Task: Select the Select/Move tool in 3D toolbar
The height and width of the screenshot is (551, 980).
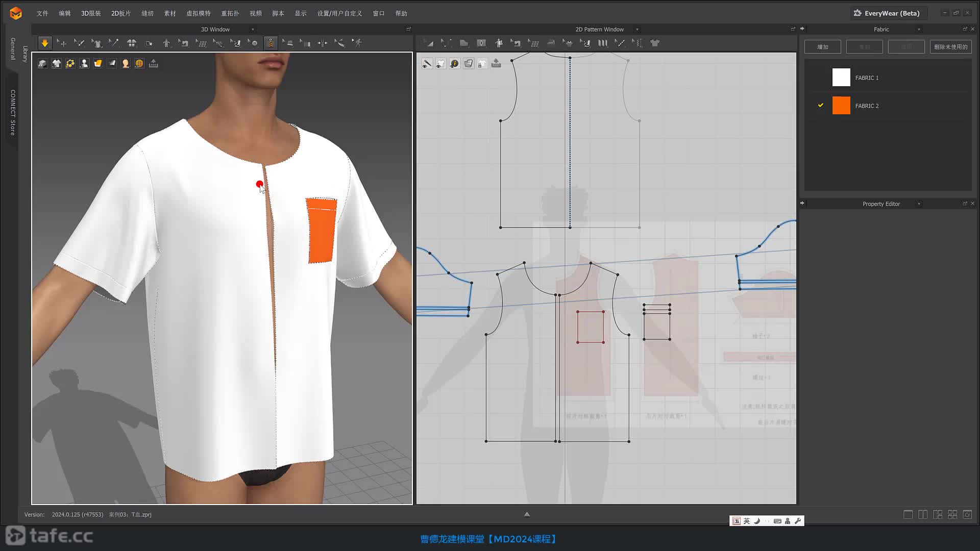Action: pos(62,43)
